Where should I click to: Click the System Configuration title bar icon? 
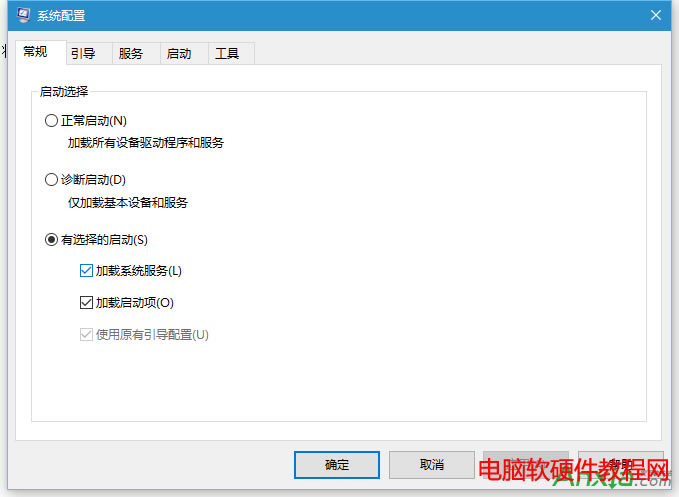point(23,15)
